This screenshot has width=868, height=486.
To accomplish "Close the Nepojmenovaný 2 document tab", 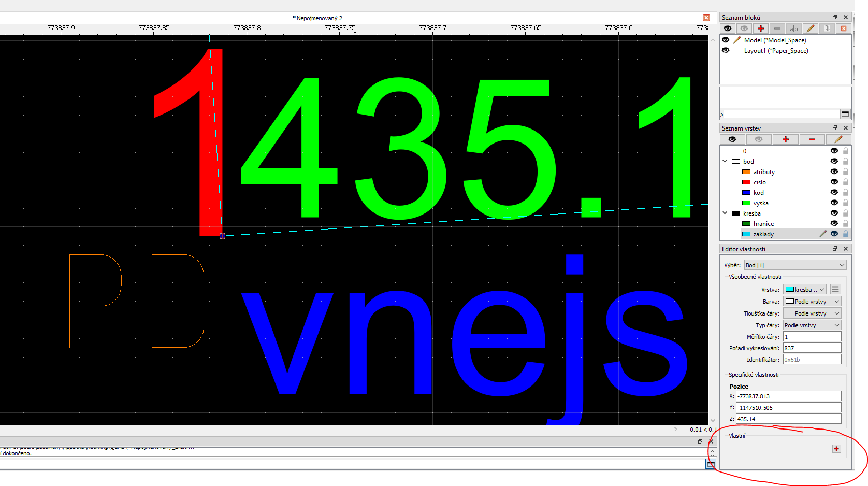I will click(706, 18).
